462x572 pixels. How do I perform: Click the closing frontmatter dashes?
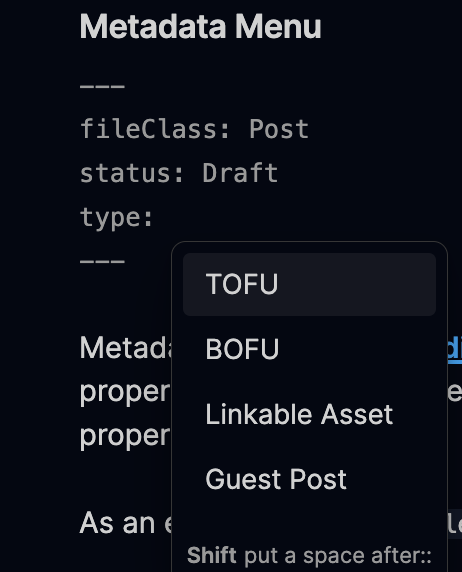pos(103,261)
